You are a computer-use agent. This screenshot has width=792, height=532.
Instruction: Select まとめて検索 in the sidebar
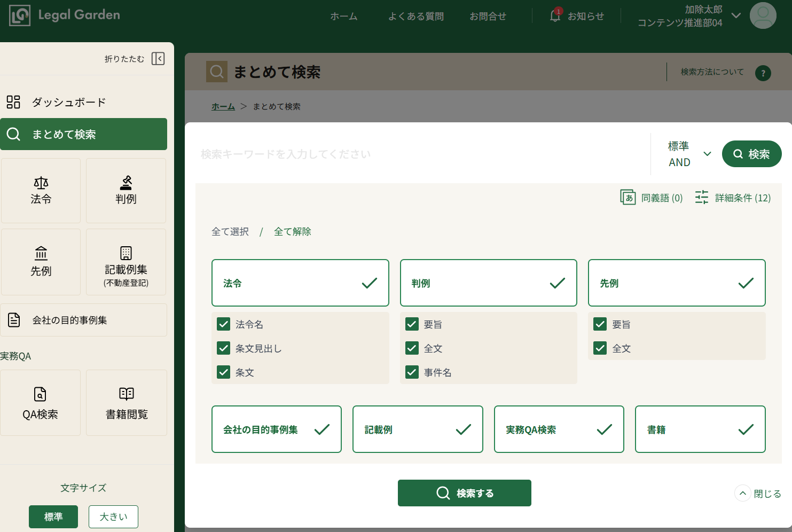83,134
